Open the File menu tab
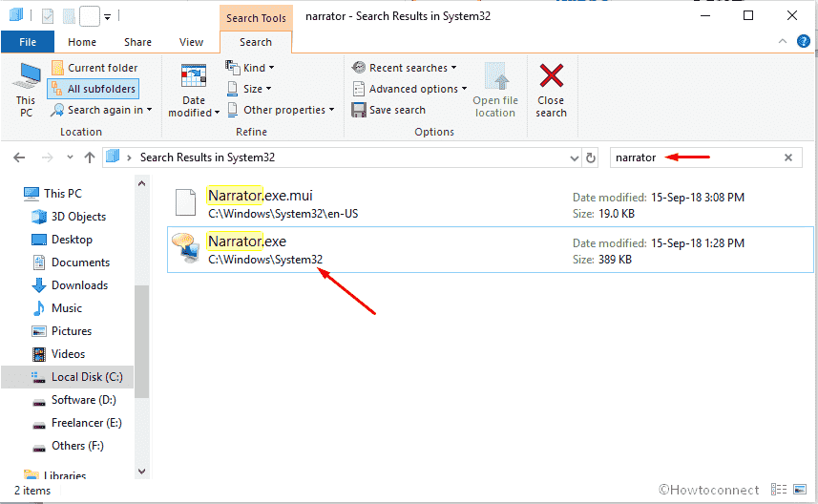This screenshot has width=818, height=504. point(28,42)
